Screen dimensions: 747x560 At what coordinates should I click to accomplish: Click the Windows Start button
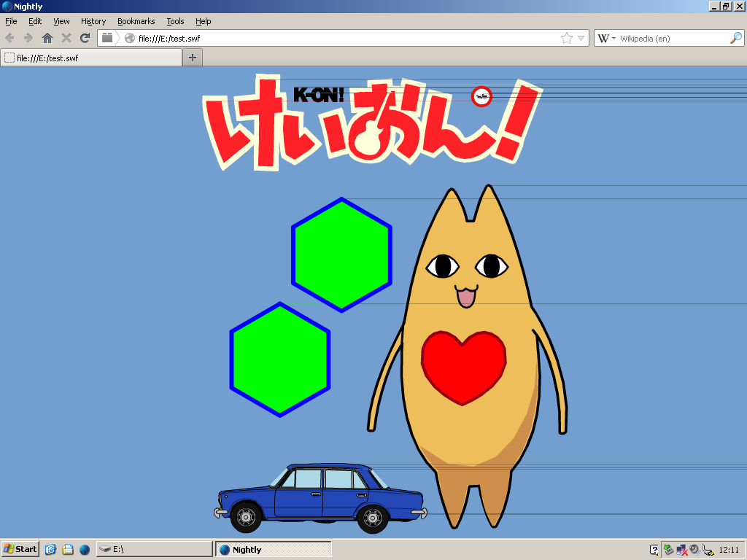click(x=20, y=549)
